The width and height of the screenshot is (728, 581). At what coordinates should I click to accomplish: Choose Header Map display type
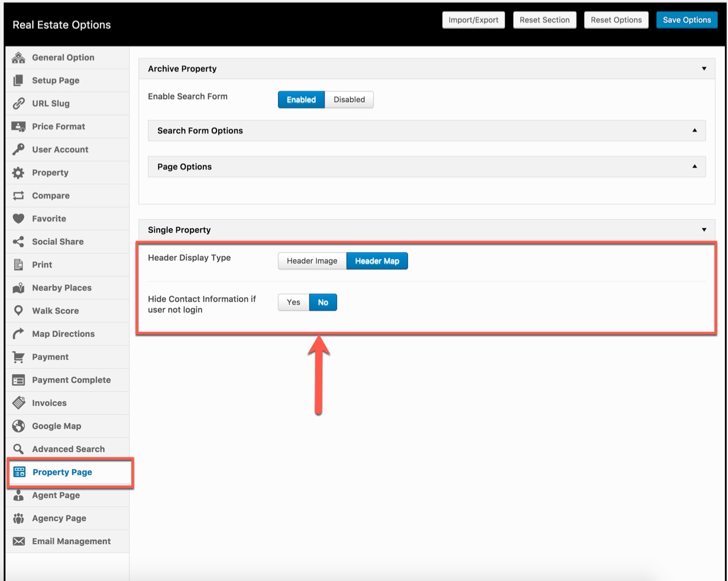[377, 261]
